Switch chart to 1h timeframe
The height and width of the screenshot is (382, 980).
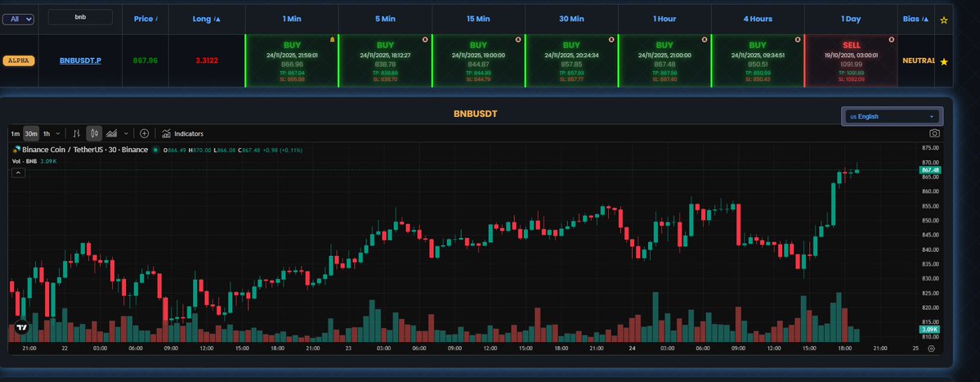tap(47, 134)
